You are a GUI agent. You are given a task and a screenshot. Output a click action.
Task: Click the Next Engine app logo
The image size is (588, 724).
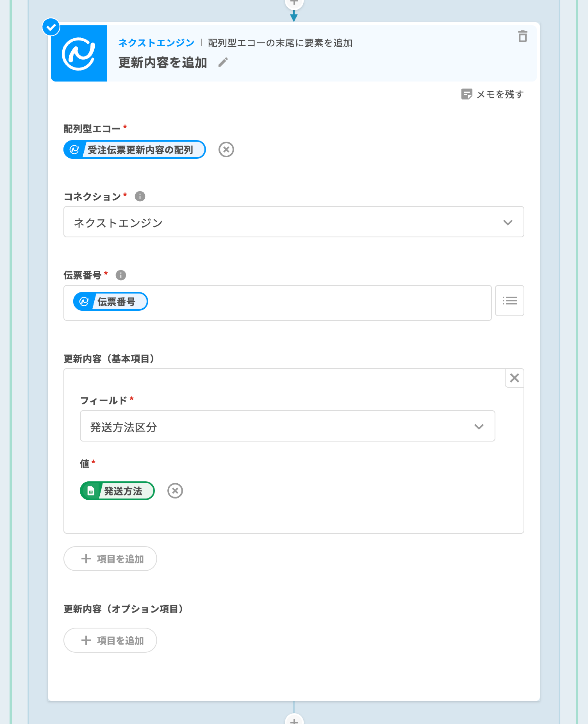pyautogui.click(x=79, y=54)
